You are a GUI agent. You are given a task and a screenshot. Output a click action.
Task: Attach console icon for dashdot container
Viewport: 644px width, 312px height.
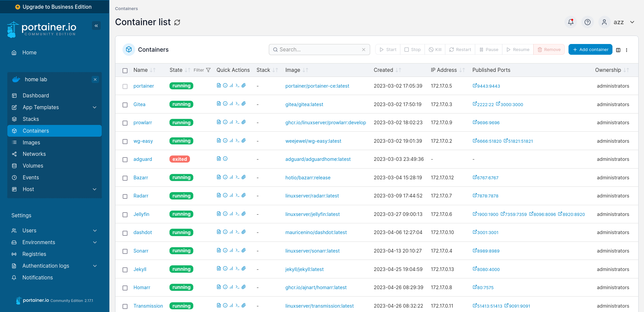(244, 232)
